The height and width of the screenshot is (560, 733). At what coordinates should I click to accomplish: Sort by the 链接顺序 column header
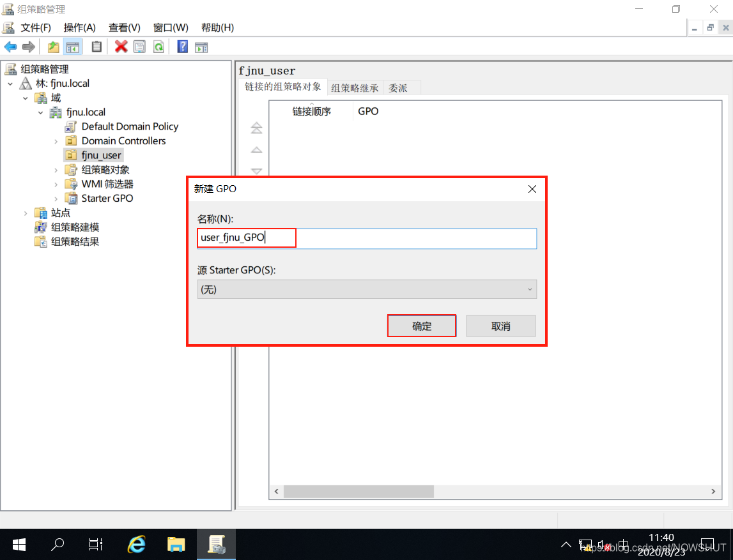click(x=311, y=111)
